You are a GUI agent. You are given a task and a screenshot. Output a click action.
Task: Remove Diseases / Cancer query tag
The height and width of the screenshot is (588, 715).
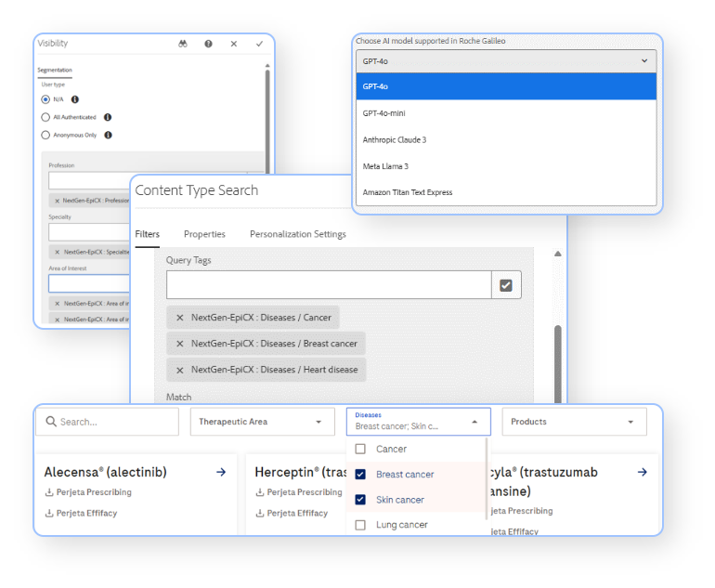click(180, 318)
